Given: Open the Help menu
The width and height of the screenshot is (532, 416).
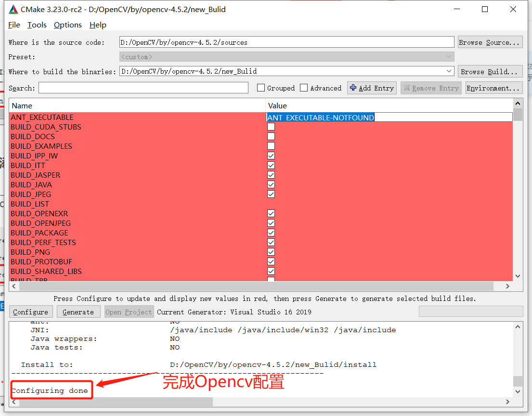Looking at the screenshot, I should 98,25.
